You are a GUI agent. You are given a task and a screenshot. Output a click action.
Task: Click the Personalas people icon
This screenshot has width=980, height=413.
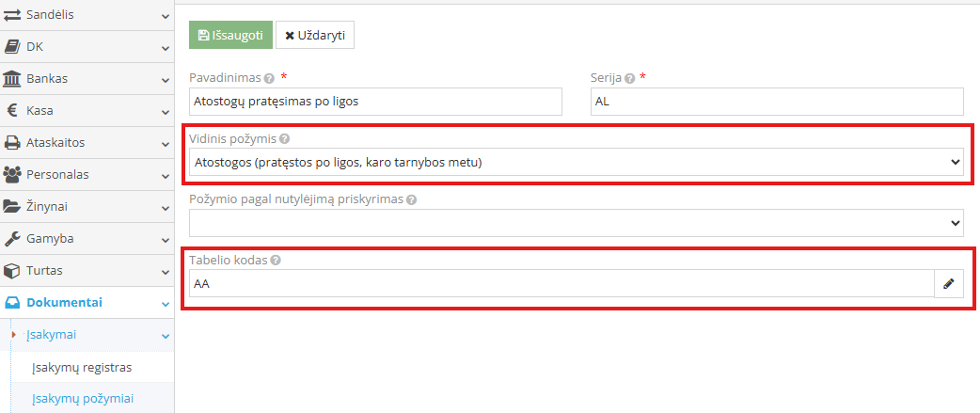click(12, 174)
